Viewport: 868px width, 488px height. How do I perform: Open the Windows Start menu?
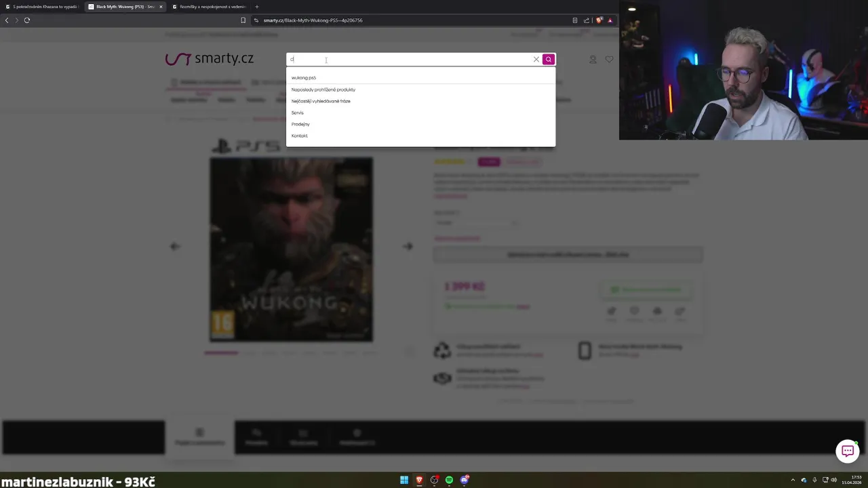point(404,480)
